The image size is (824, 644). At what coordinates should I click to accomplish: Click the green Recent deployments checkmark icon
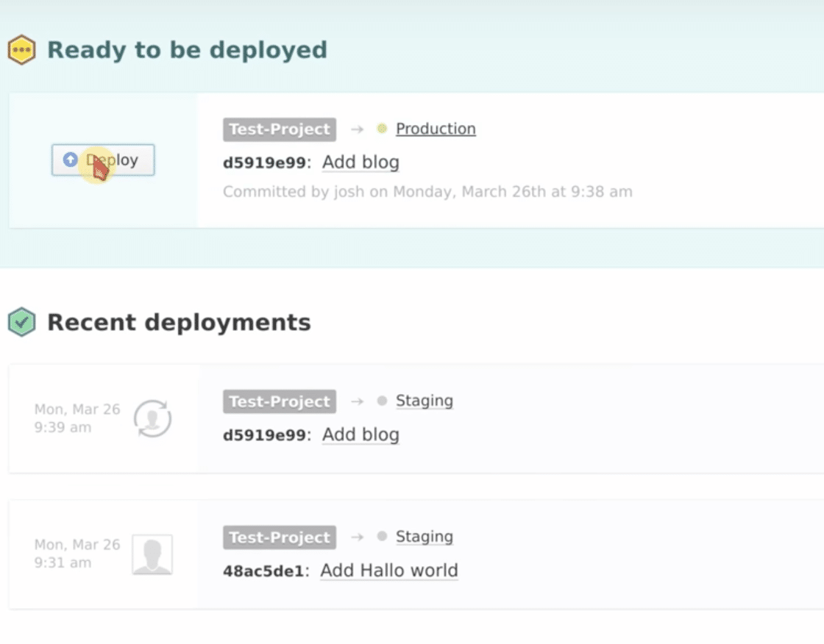coord(21,322)
